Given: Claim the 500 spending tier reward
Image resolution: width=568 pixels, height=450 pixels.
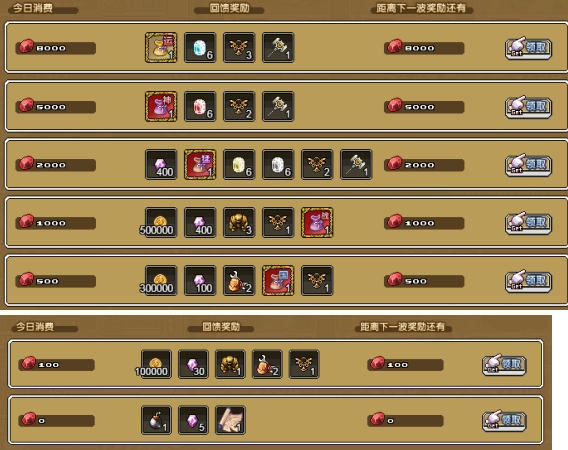Looking at the screenshot, I should (529, 281).
